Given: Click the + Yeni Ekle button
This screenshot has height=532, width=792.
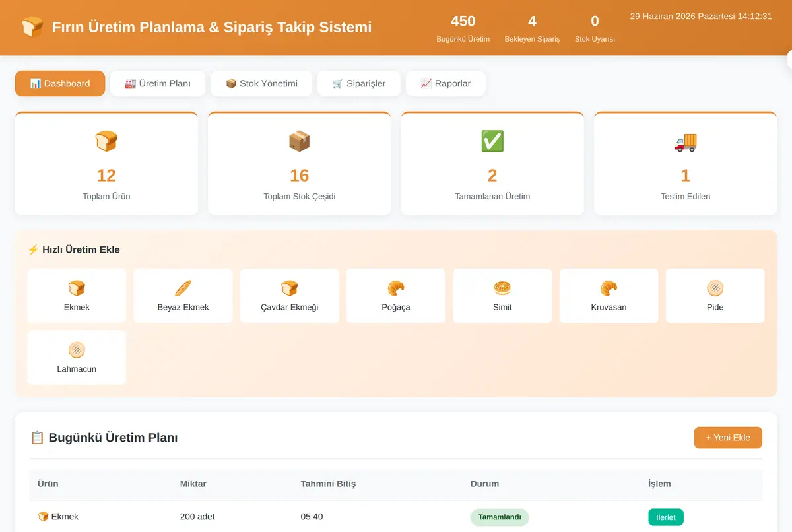Looking at the screenshot, I should pyautogui.click(x=728, y=438).
